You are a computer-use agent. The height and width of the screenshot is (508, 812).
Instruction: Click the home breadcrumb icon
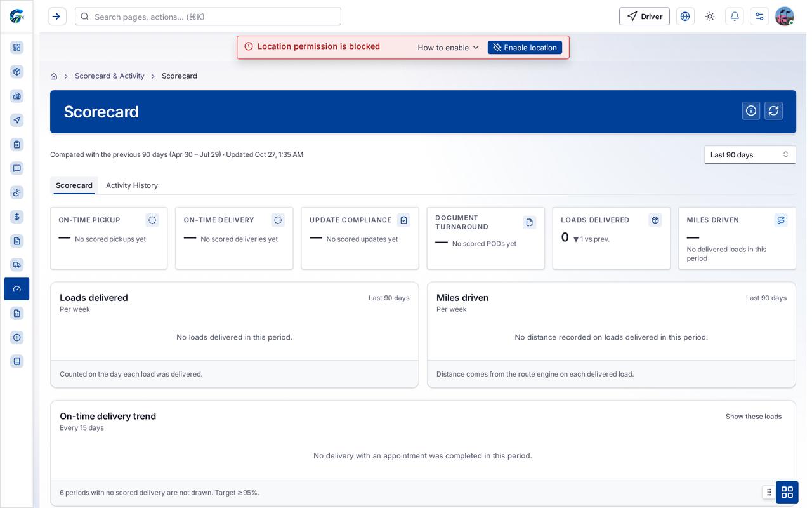pyautogui.click(x=54, y=76)
